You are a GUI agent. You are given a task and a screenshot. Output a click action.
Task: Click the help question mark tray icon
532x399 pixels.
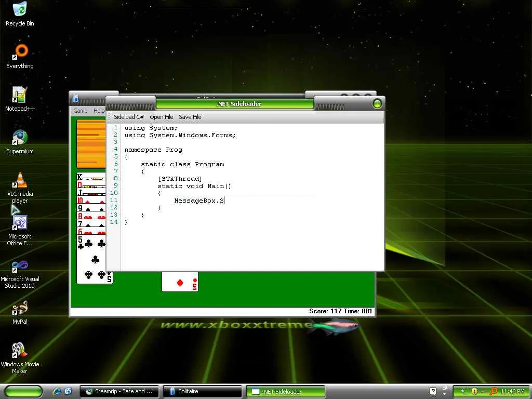433,392
